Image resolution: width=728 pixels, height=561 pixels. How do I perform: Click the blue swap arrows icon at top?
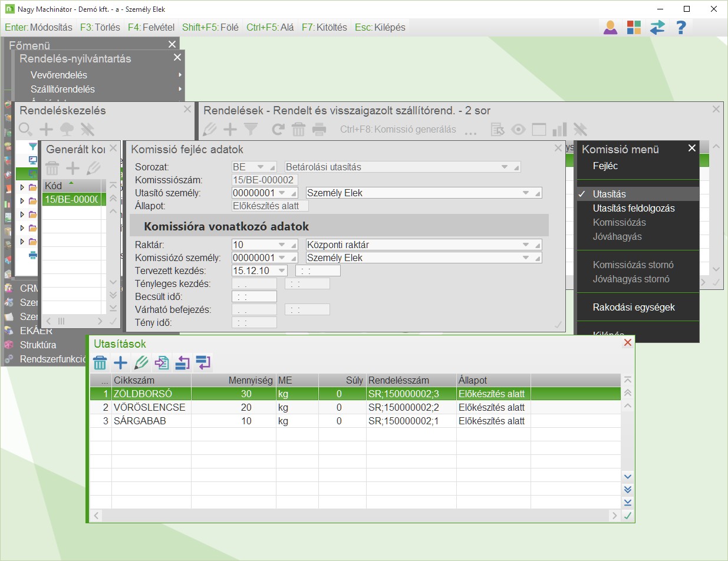pos(657,27)
